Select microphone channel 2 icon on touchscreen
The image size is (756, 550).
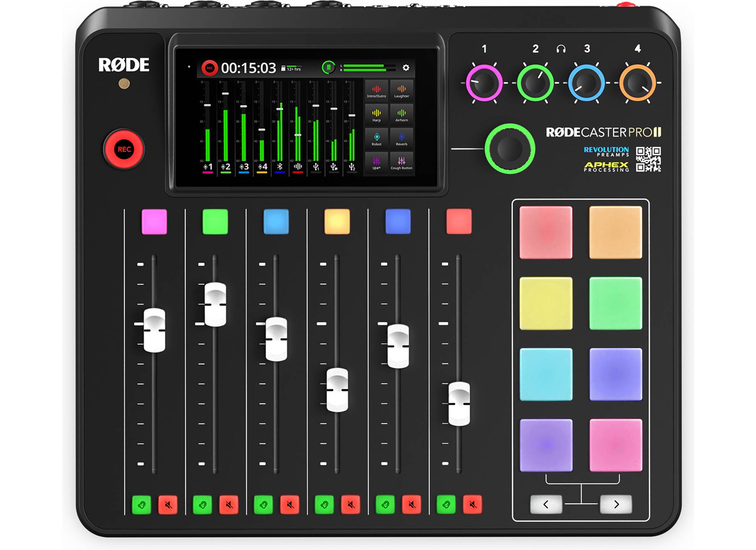click(x=226, y=167)
